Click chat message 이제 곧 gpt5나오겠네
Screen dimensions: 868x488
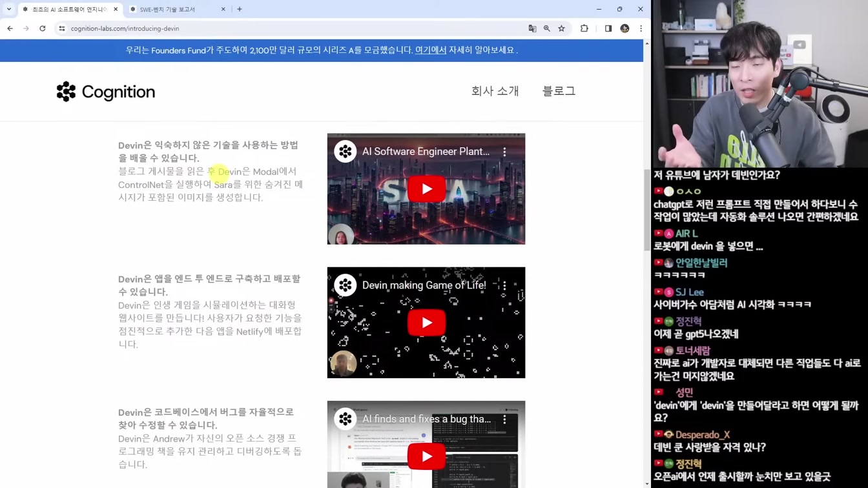[x=696, y=334]
